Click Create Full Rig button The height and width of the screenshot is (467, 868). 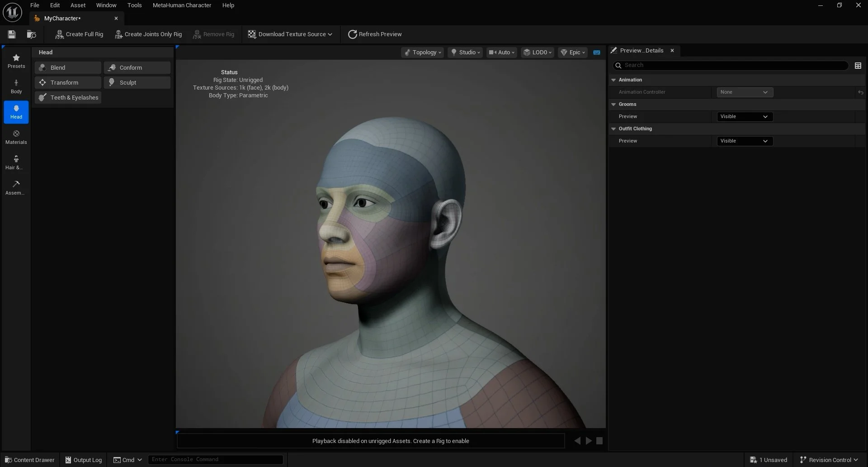79,34
